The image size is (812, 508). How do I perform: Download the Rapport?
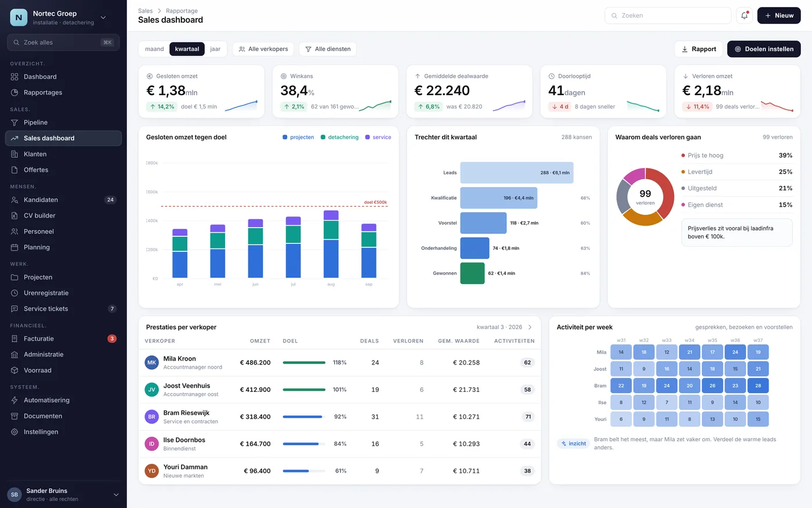[698, 49]
